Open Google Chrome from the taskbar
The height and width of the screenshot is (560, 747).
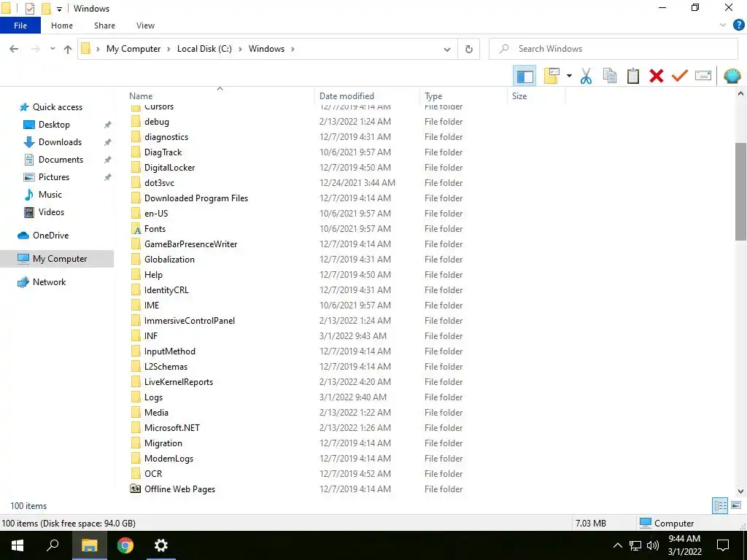[x=125, y=545]
